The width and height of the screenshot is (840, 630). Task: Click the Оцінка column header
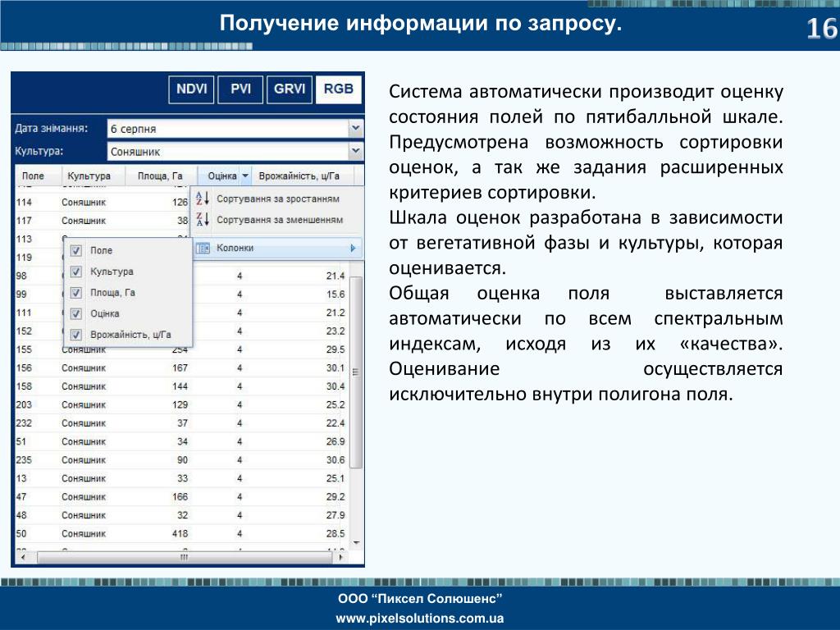click(x=222, y=176)
